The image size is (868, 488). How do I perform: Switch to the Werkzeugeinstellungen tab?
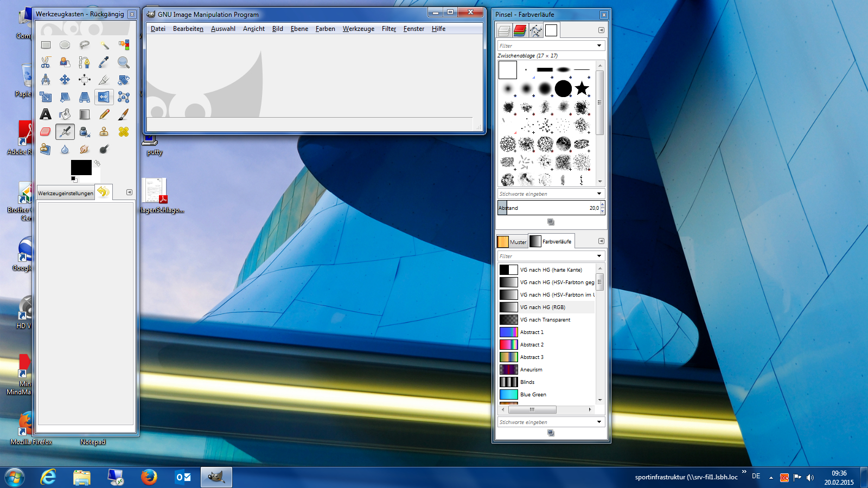pos(66,193)
